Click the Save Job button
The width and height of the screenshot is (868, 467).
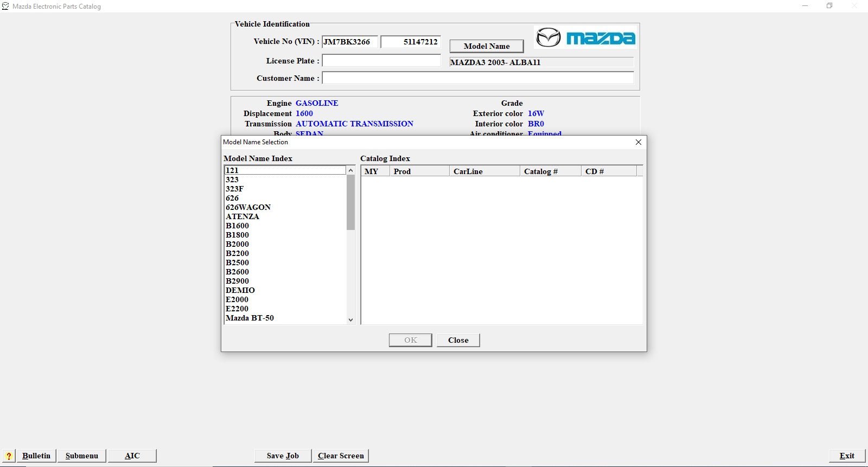[283, 456]
